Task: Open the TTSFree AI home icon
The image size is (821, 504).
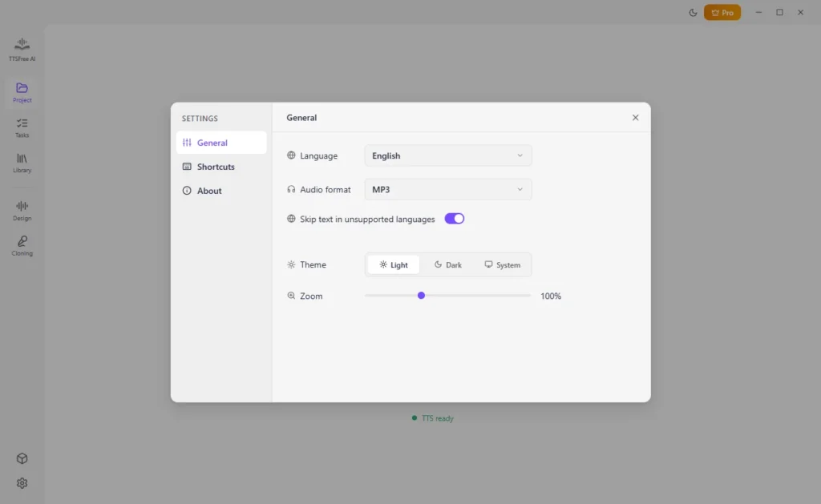Action: pyautogui.click(x=22, y=50)
